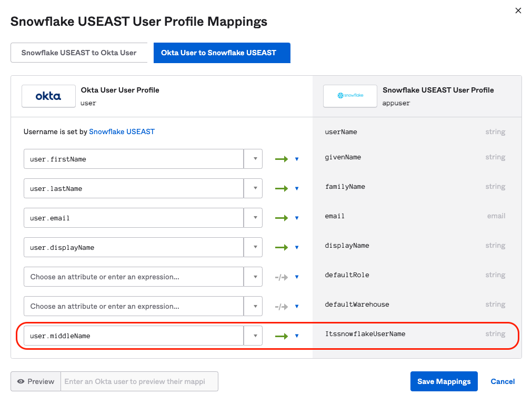Open the attribute dropdown next to user.firstName
This screenshot has width=532, height=405.
tap(255, 158)
